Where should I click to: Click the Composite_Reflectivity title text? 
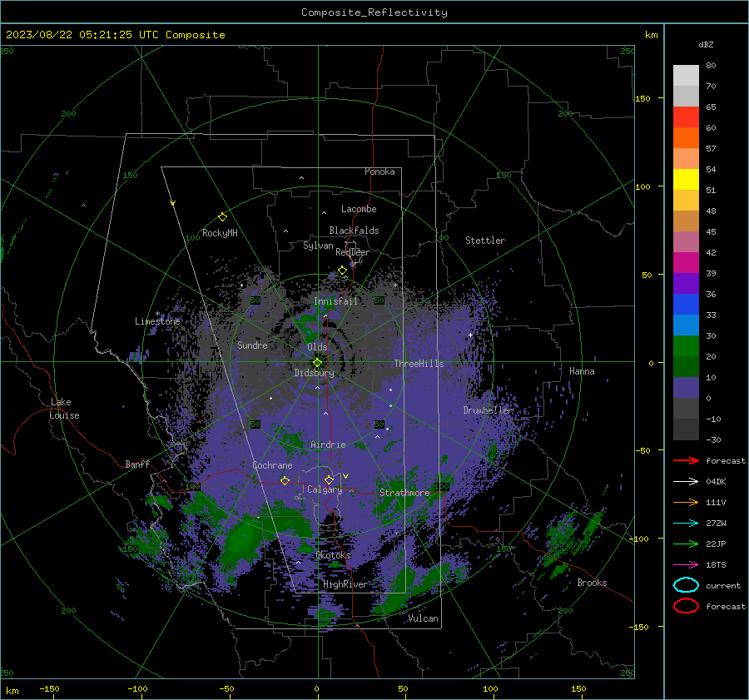tap(374, 12)
